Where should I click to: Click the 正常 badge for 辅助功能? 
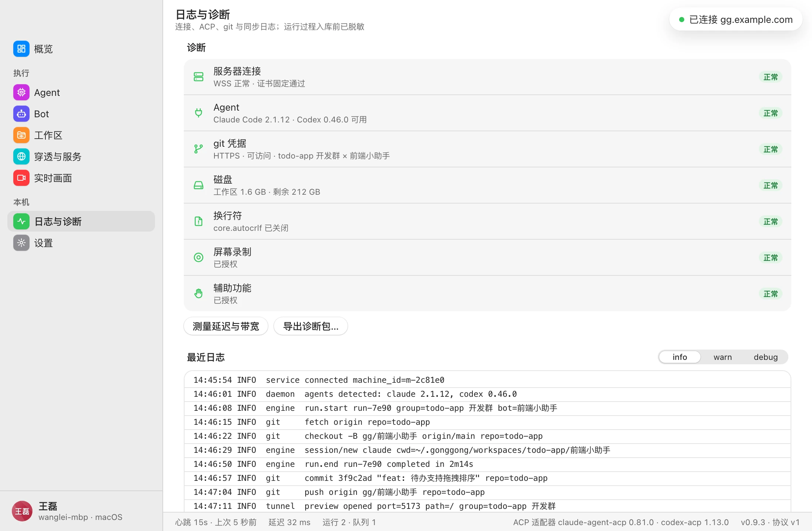pyautogui.click(x=770, y=294)
